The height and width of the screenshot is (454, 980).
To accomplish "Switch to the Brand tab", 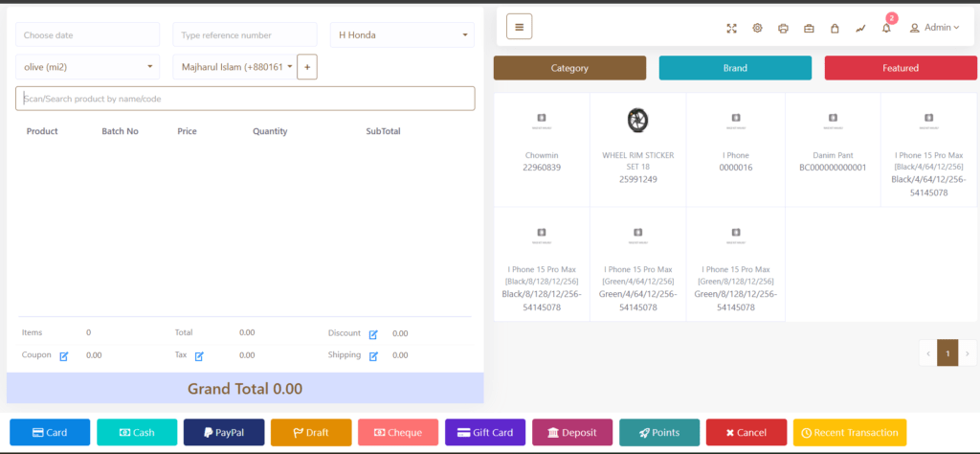I will coord(735,68).
